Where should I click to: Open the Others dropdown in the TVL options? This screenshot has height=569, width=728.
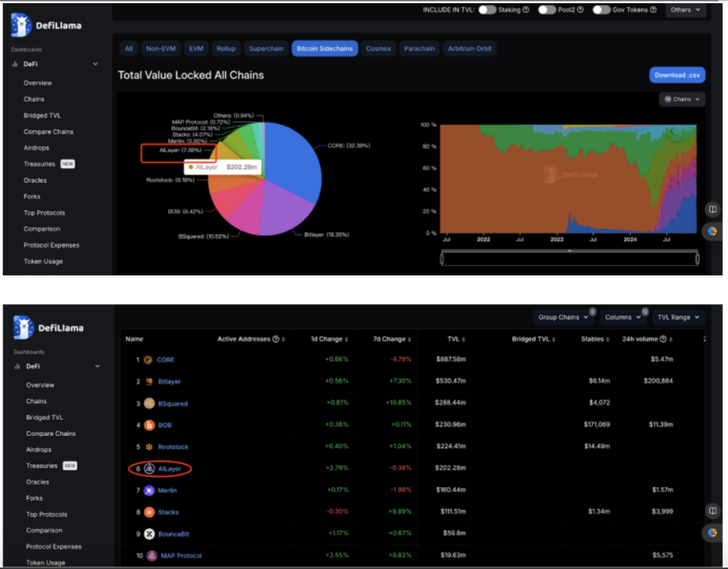[685, 10]
